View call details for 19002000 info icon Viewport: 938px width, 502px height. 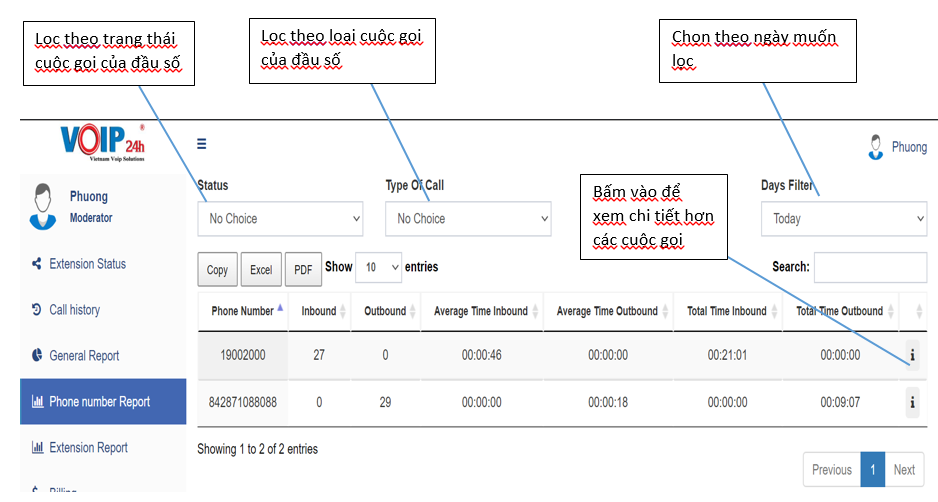pyautogui.click(x=912, y=355)
